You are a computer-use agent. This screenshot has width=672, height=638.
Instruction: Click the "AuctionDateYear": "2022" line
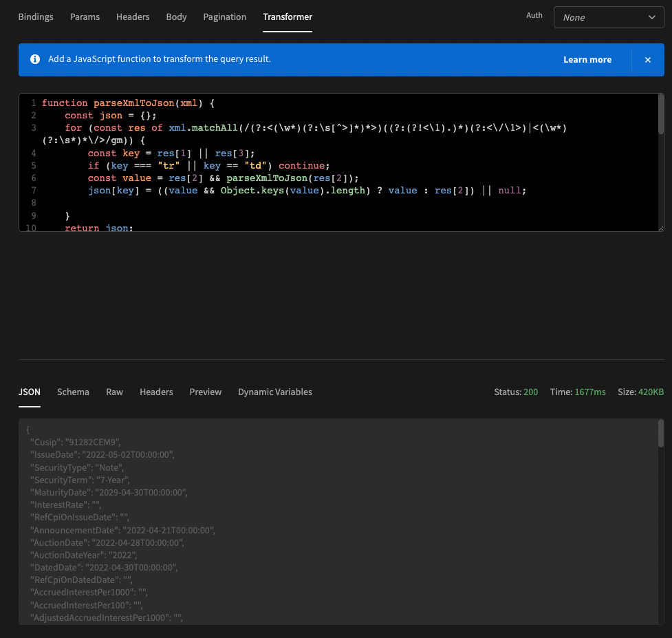tap(84, 555)
